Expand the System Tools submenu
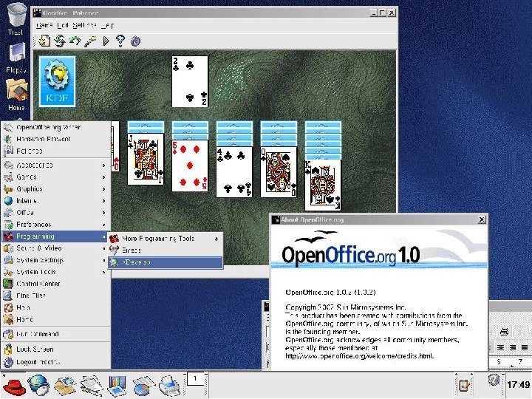This screenshot has width=532, height=399. (x=56, y=272)
